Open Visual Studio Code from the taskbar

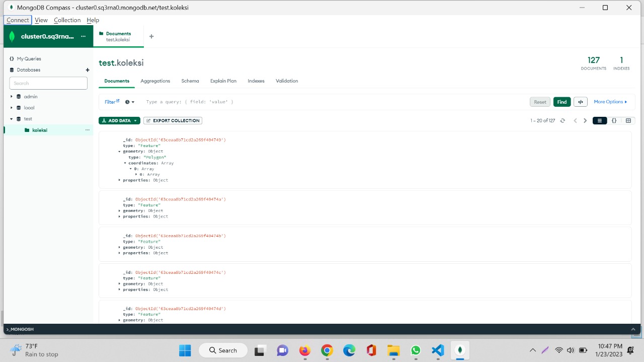pyautogui.click(x=438, y=350)
